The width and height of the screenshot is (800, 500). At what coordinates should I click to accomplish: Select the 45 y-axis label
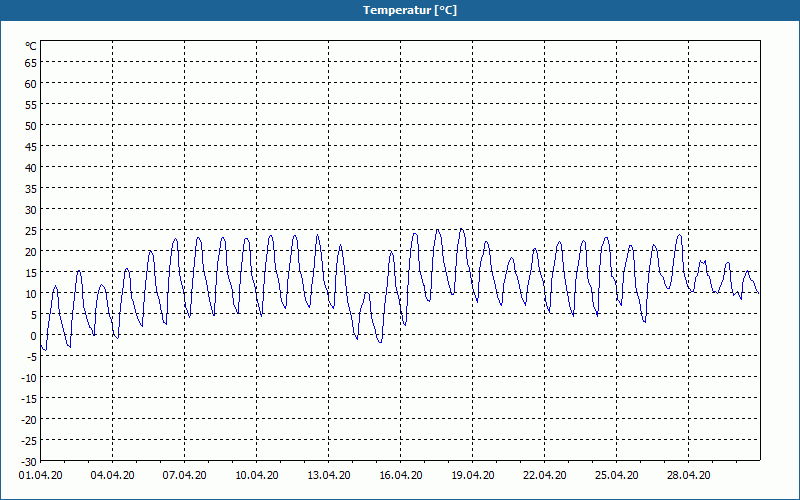coord(31,146)
